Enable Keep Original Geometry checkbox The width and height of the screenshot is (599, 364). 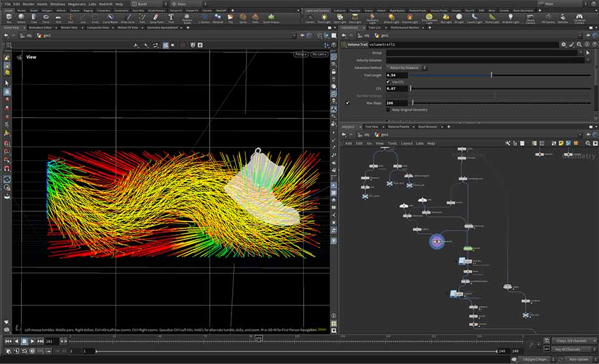tap(388, 110)
